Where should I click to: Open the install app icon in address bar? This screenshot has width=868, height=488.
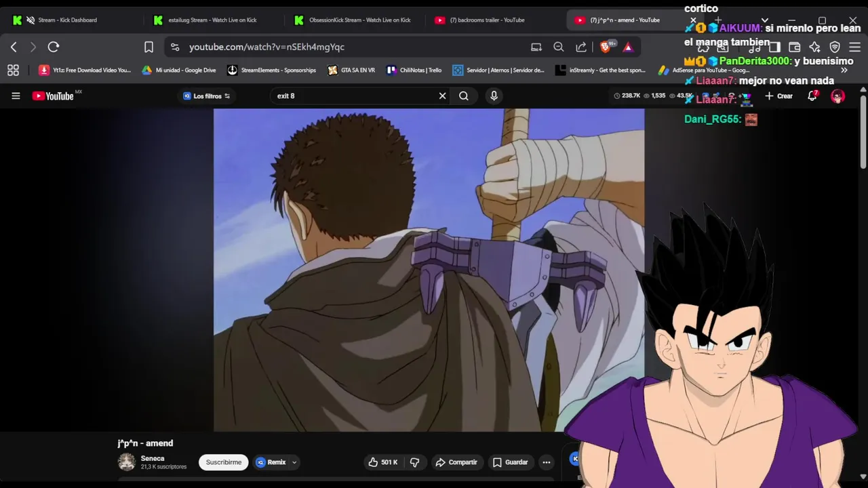[x=536, y=47]
